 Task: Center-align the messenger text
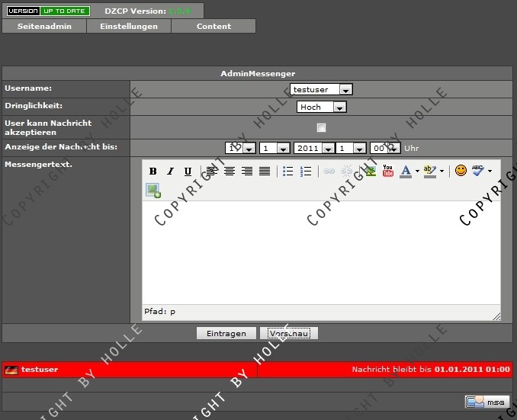(x=229, y=172)
